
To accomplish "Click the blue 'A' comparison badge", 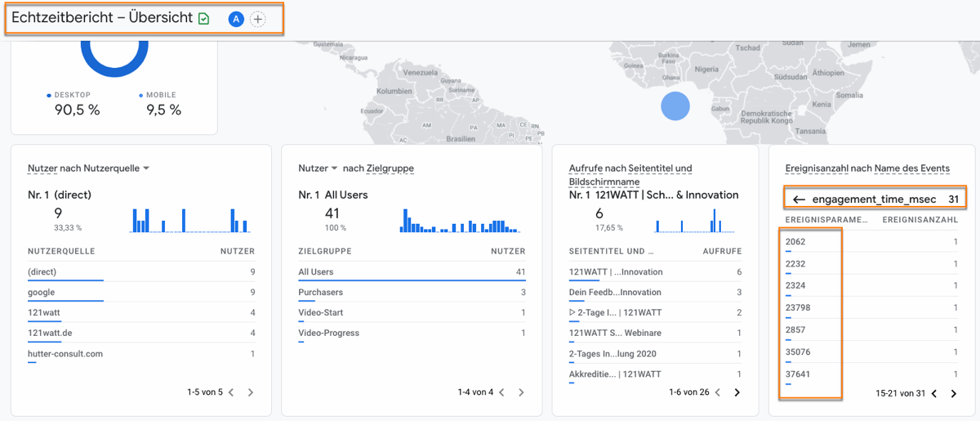I will pyautogui.click(x=236, y=19).
